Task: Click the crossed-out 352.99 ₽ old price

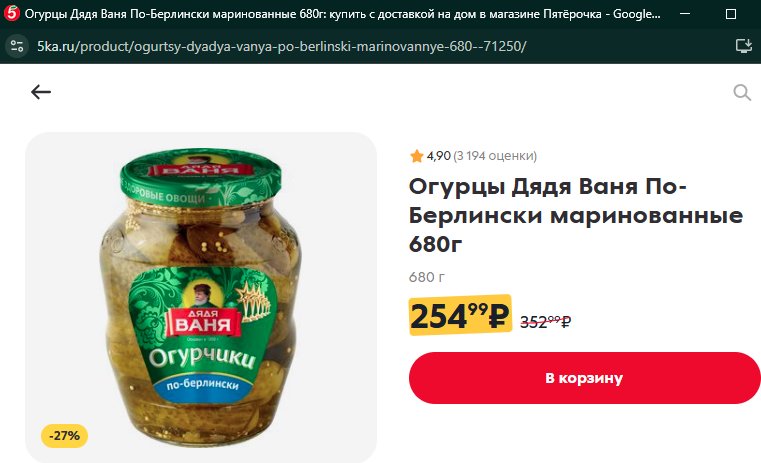Action: (546, 321)
